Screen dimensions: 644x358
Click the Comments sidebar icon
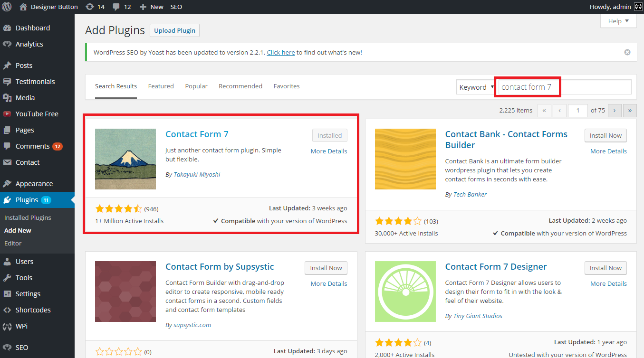click(x=7, y=146)
